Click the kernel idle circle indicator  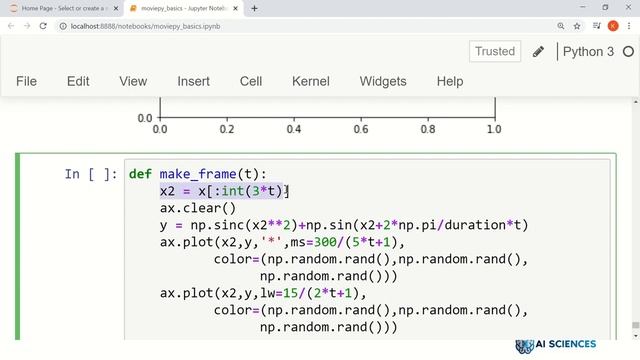629,51
